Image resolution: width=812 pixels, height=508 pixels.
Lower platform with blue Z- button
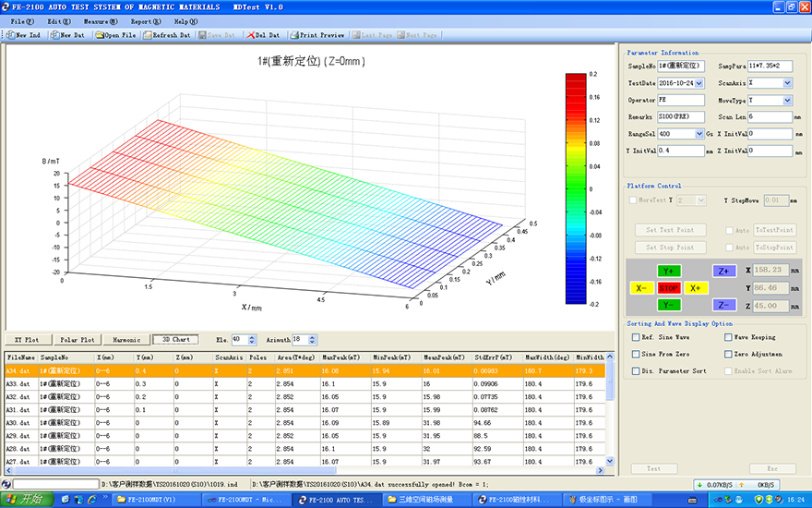[724, 306]
